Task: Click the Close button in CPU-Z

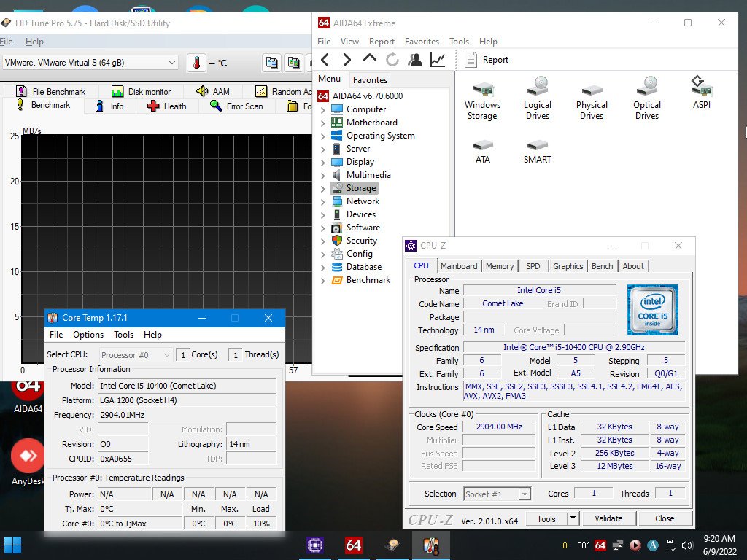Action: pos(664,518)
